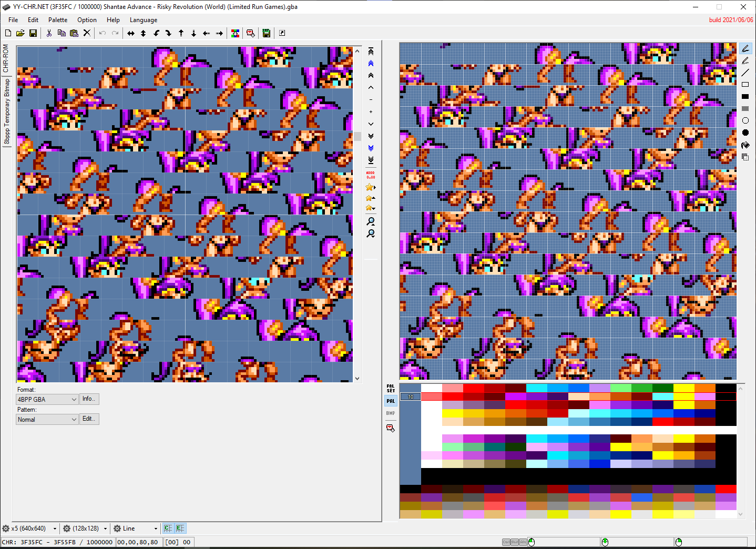The image size is (756, 549).
Task: Rotate tiles clockwise
Action: (x=168, y=33)
